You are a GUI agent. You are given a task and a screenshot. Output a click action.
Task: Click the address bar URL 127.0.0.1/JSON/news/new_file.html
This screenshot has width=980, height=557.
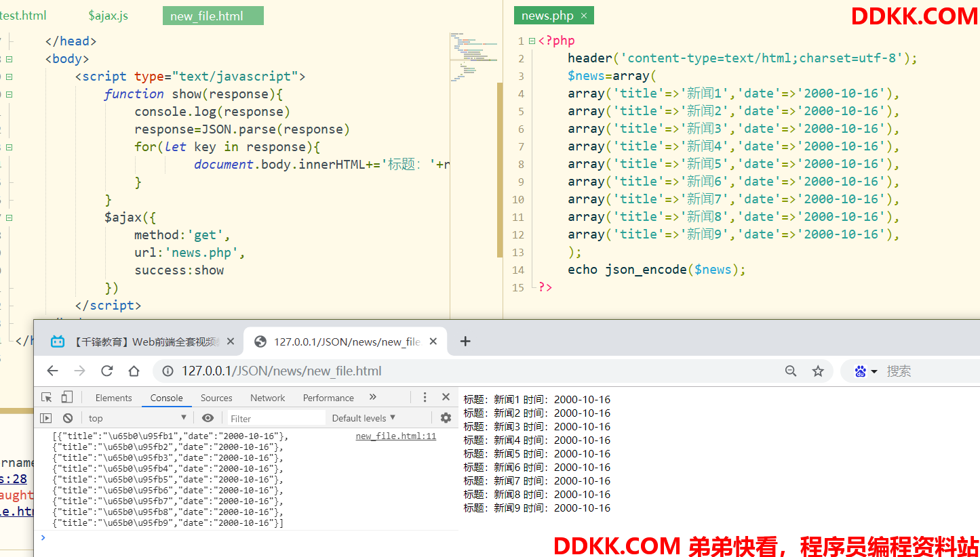point(281,371)
